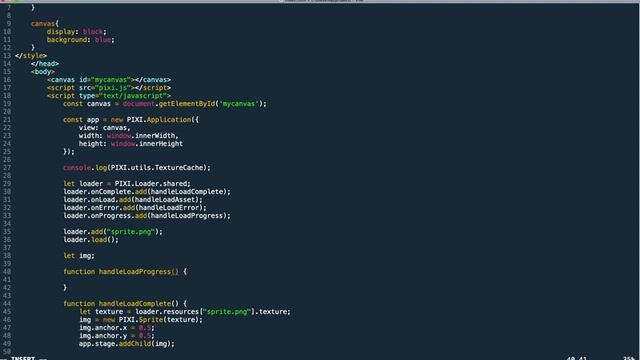
Task: Click 'PIXI.Loader.shared' on line 29
Action: click(151, 184)
